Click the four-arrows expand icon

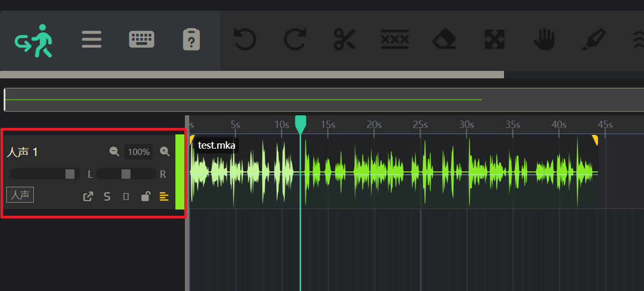[x=494, y=40]
